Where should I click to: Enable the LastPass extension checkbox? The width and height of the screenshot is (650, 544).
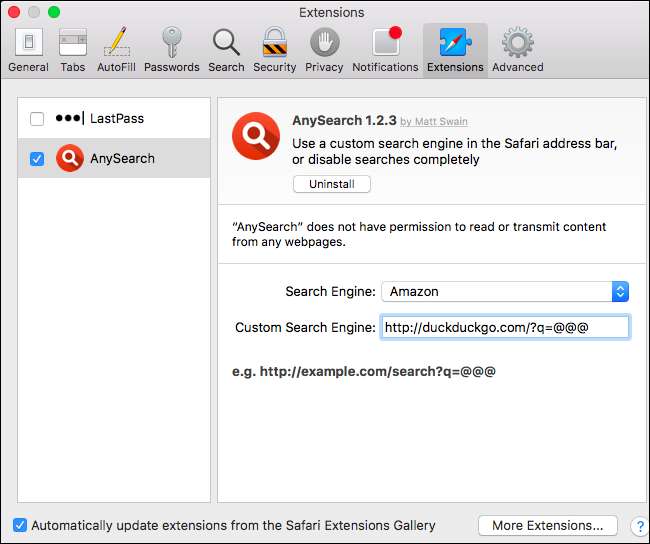pos(37,119)
